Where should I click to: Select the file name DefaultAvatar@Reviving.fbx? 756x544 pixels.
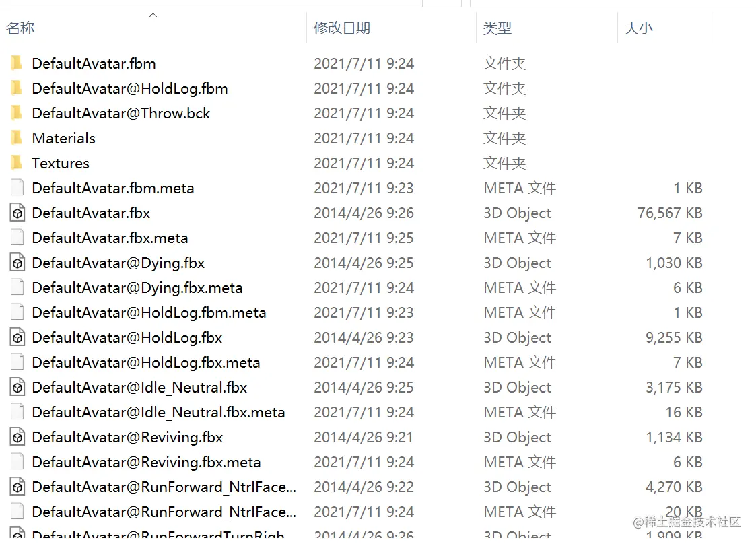tap(127, 437)
